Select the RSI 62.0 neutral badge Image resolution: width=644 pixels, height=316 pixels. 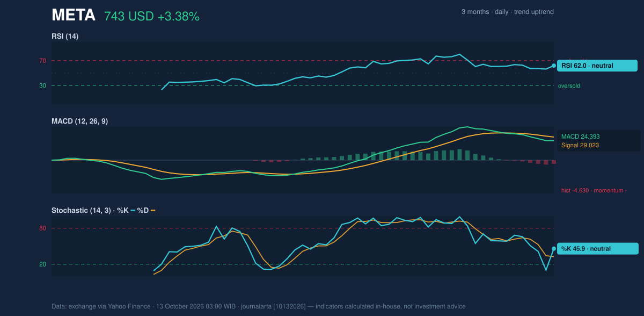597,66
